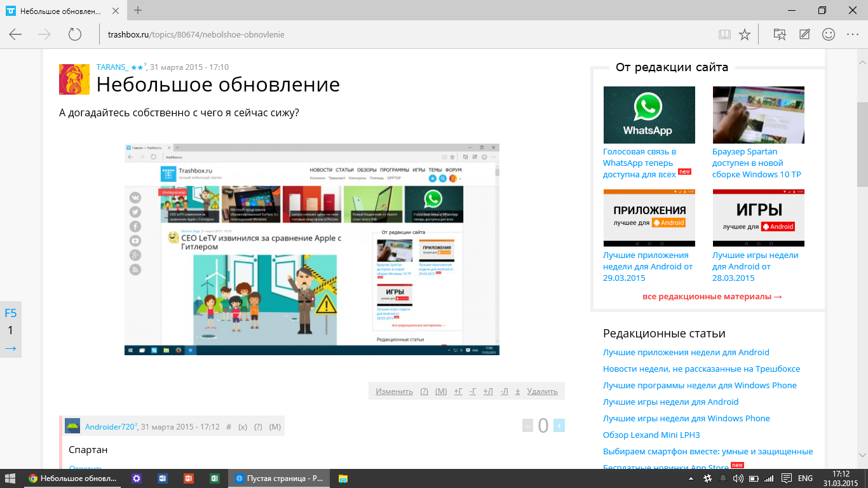
Task: Open ИГРЫ лучшее для Android thumbnail
Action: 758,218
